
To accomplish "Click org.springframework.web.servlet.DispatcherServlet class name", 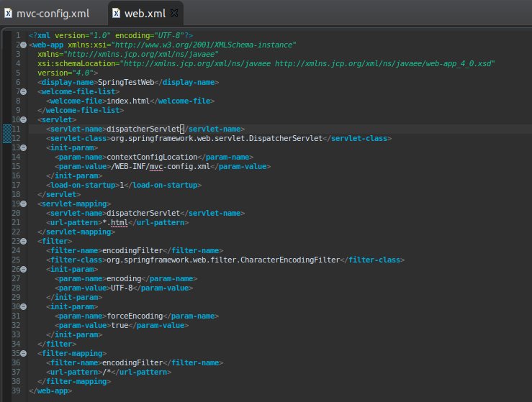I will click(x=217, y=138).
